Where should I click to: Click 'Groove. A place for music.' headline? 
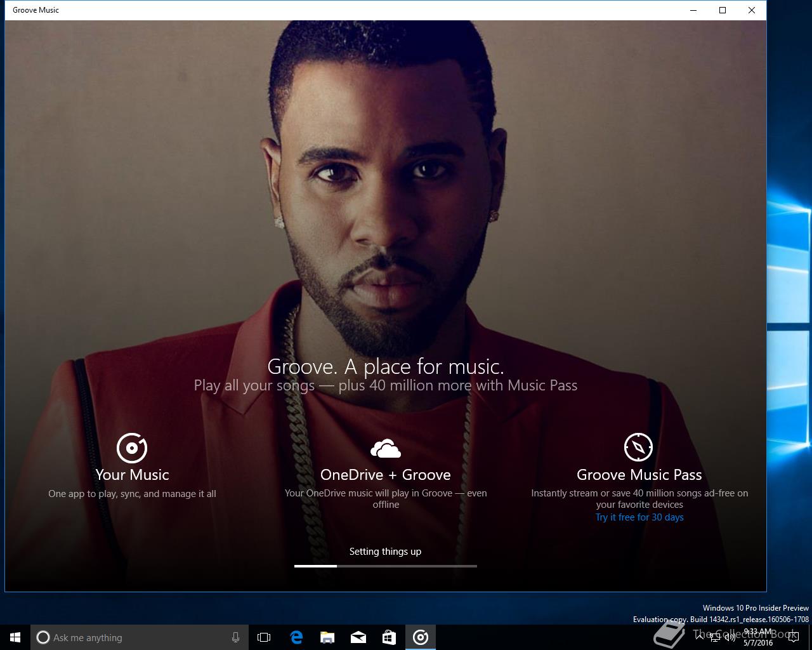click(x=386, y=366)
